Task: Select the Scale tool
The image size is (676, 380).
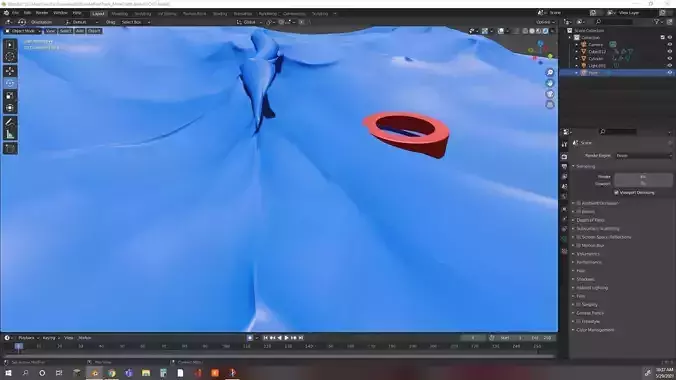Action: point(10,96)
